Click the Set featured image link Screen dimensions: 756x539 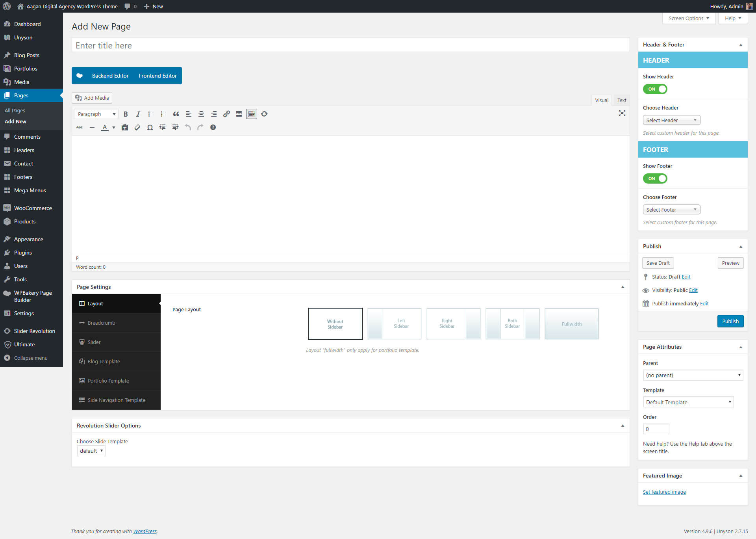pos(664,492)
